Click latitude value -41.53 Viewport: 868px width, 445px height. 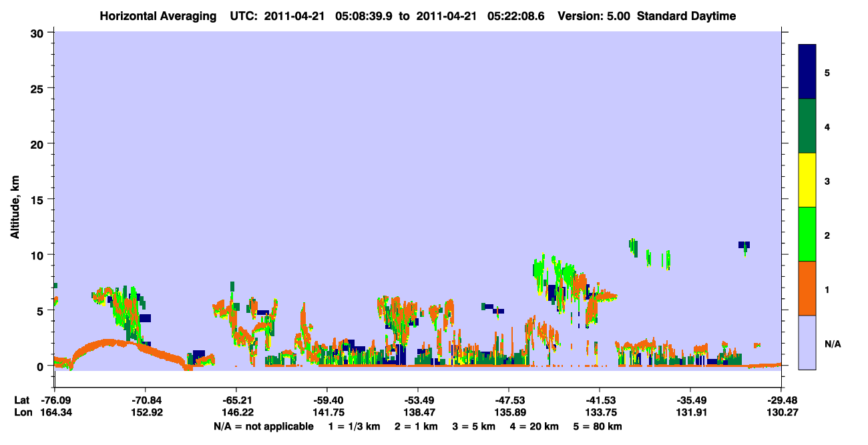[x=600, y=400]
